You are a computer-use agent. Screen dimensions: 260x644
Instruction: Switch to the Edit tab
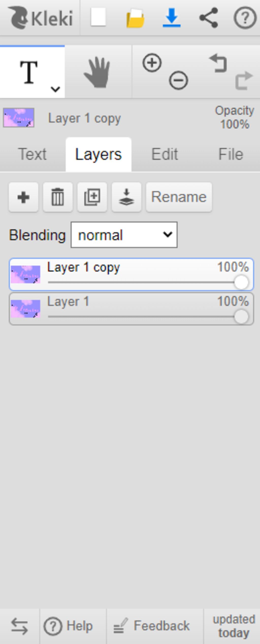(165, 154)
